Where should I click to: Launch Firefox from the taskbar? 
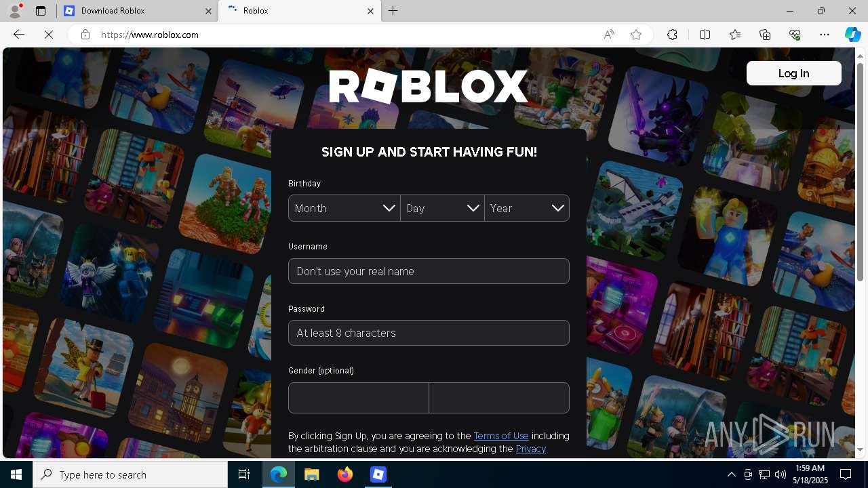pos(345,474)
